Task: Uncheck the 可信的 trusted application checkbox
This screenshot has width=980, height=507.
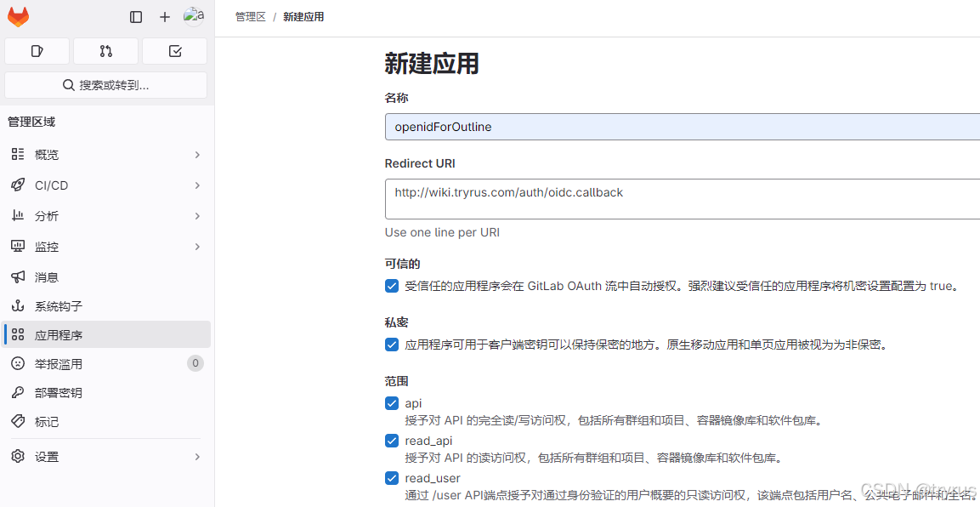Action: point(392,286)
